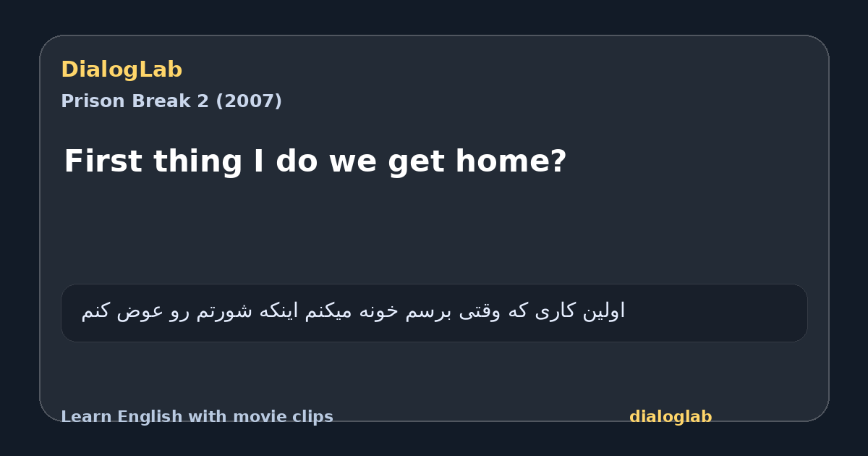This screenshot has height=456, width=868.
Task: Select the word 'home?' in the headline
Action: click(x=511, y=161)
